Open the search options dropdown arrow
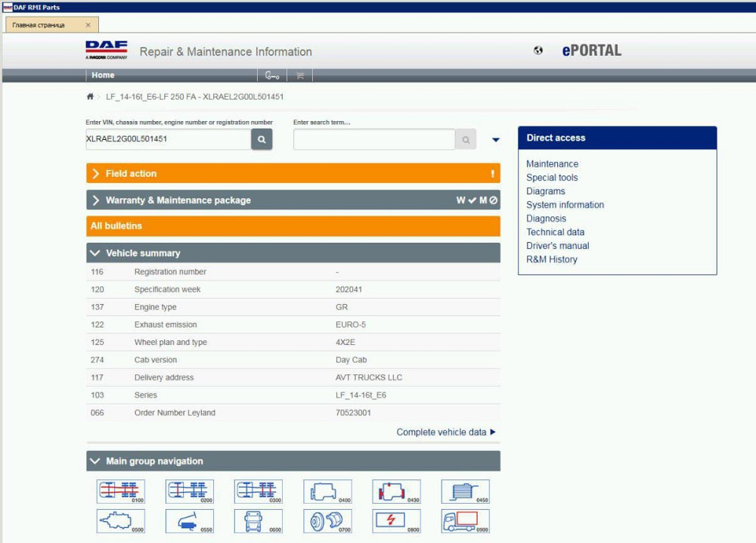 click(x=496, y=140)
